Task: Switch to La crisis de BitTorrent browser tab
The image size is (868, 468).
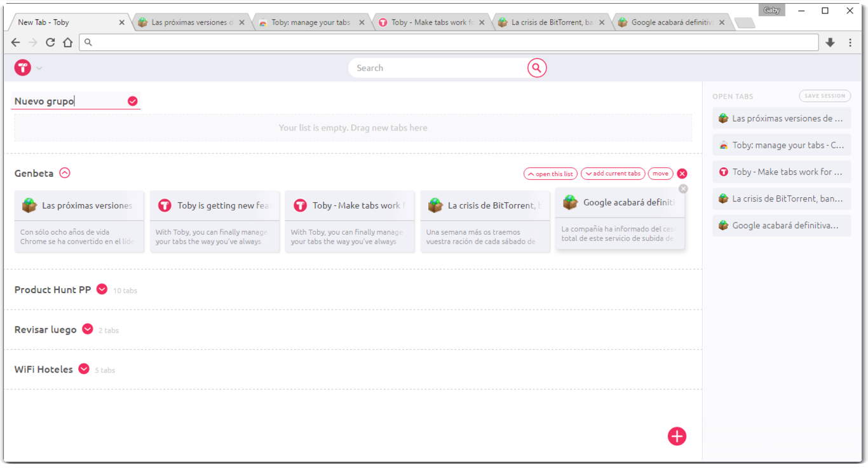Action: pos(551,22)
